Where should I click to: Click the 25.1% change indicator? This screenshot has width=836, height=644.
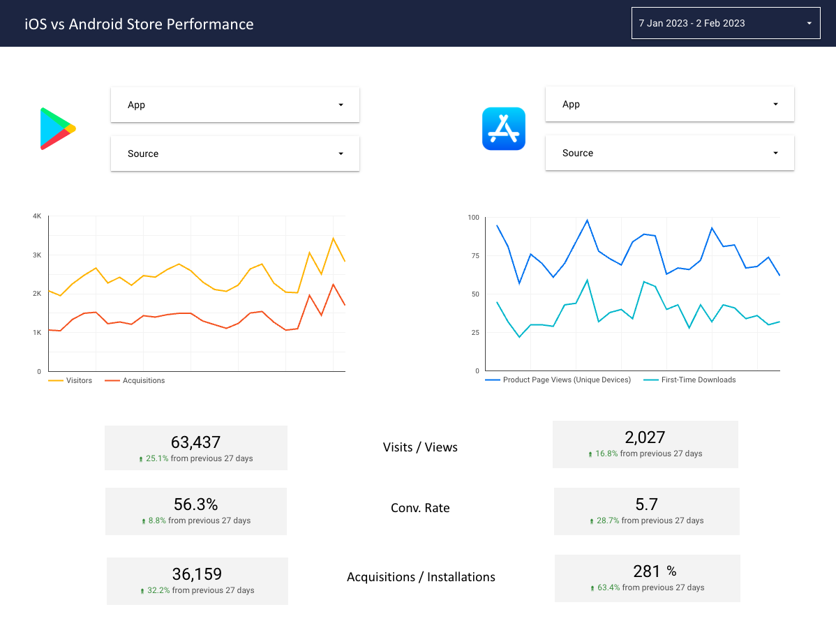154,458
